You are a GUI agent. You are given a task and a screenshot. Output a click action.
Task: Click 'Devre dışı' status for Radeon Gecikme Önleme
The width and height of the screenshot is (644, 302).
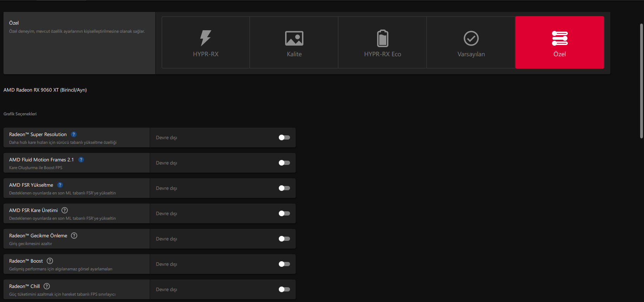tap(166, 239)
